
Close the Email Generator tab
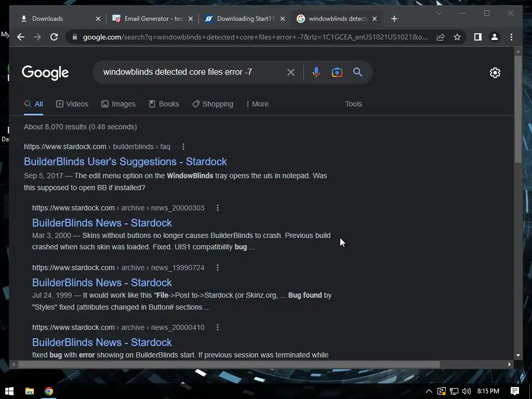click(191, 19)
